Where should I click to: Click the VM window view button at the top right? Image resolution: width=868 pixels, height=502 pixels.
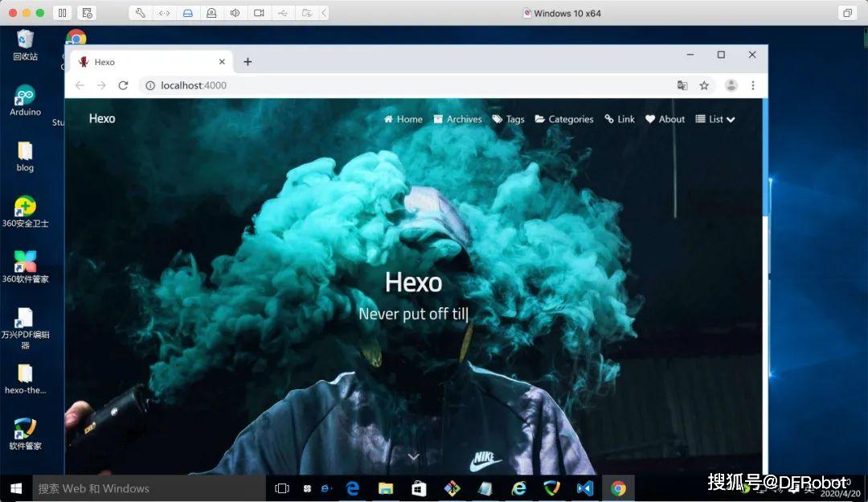click(847, 13)
